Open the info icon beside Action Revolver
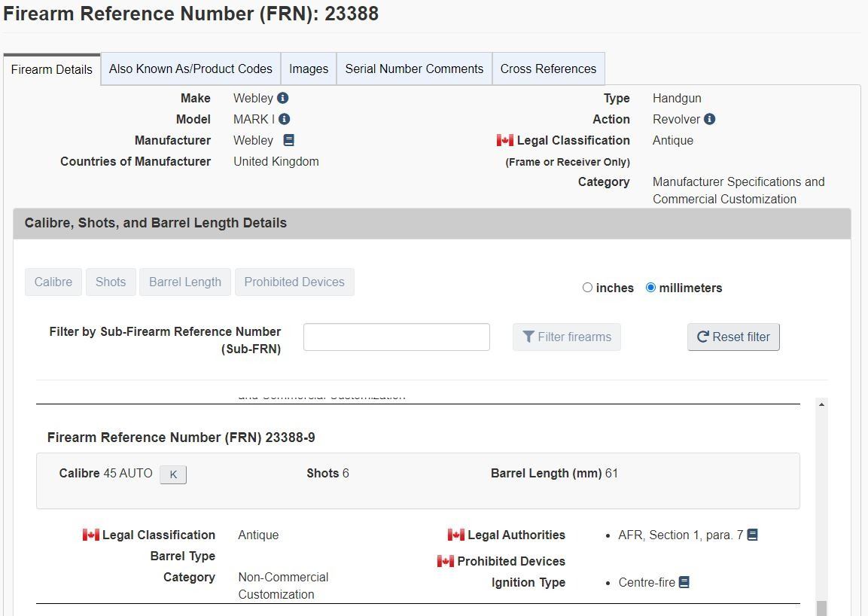The width and height of the screenshot is (868, 616). (x=710, y=119)
